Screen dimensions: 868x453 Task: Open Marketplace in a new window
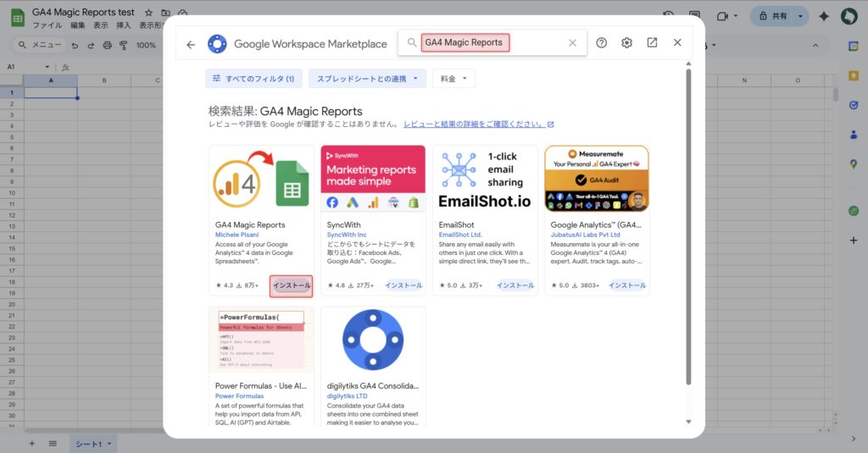[652, 43]
